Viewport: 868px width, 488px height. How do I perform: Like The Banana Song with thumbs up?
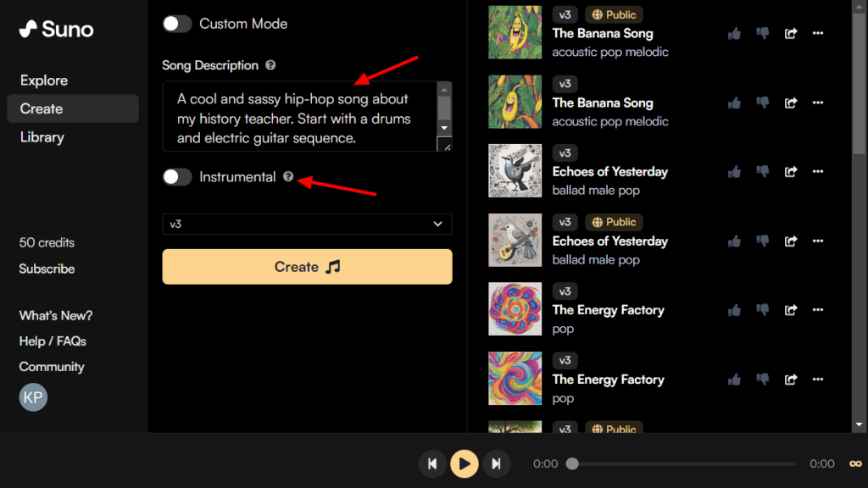click(x=734, y=33)
